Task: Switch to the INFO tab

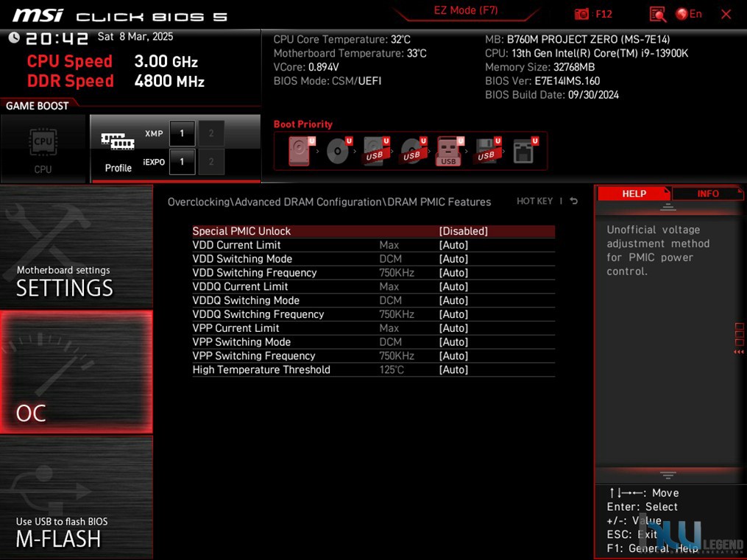Action: (x=708, y=194)
